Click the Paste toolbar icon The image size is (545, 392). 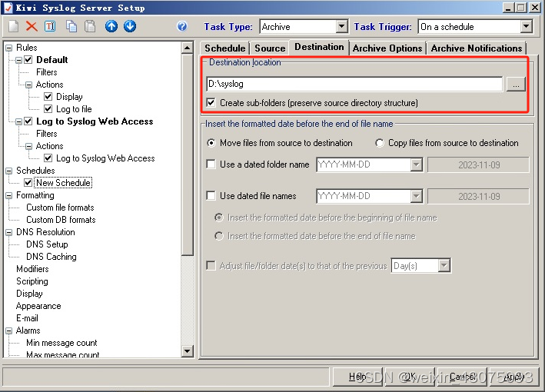tap(90, 26)
